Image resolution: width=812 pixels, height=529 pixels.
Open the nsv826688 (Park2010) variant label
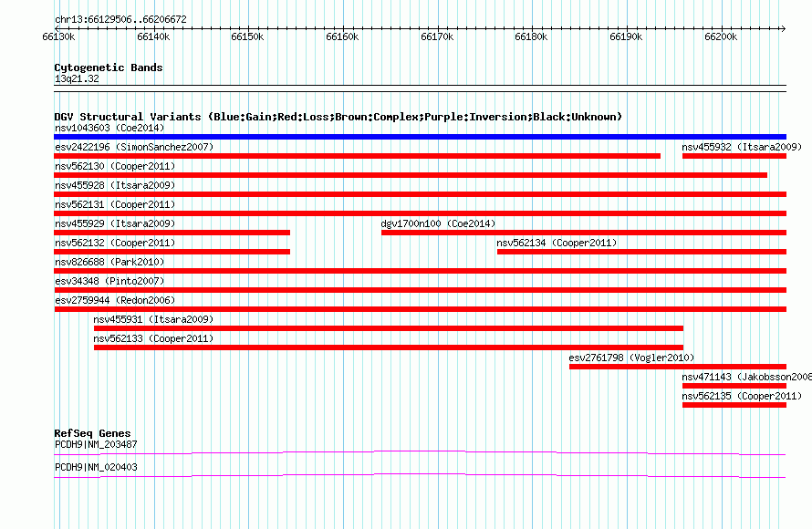click(109, 262)
